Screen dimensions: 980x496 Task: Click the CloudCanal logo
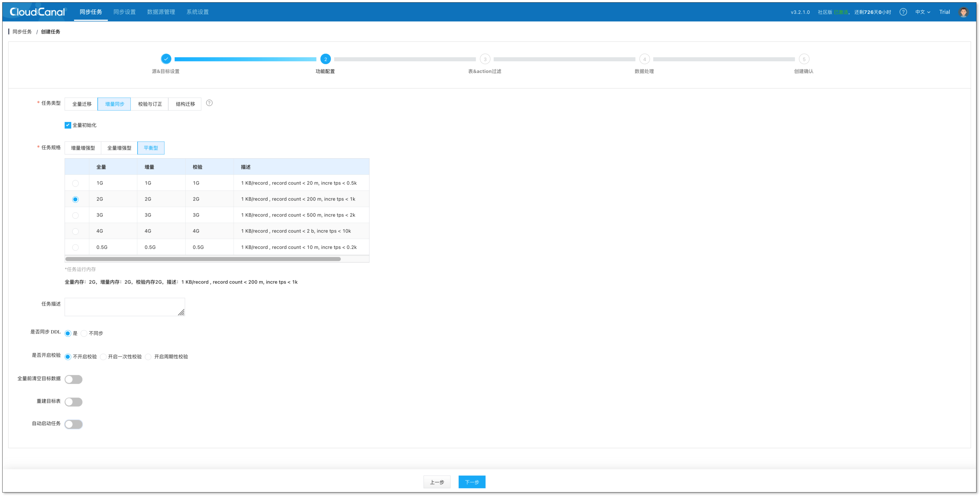(x=37, y=12)
